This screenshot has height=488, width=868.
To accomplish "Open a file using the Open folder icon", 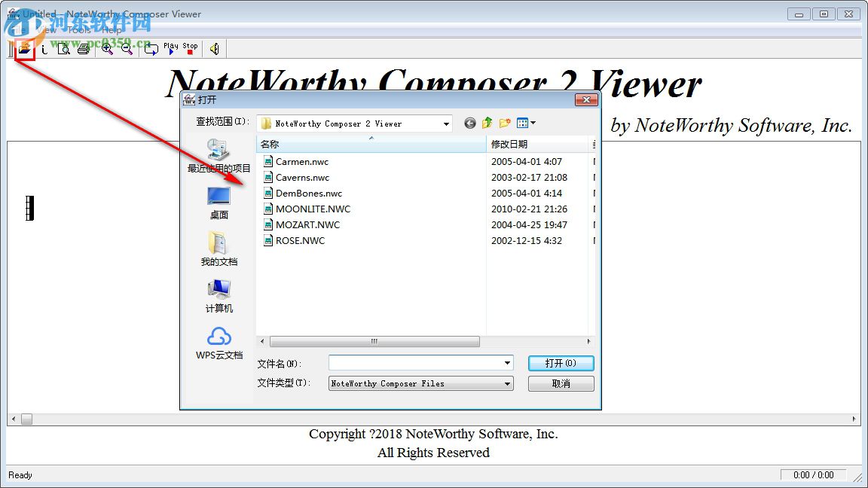I will pyautogui.click(x=26, y=48).
